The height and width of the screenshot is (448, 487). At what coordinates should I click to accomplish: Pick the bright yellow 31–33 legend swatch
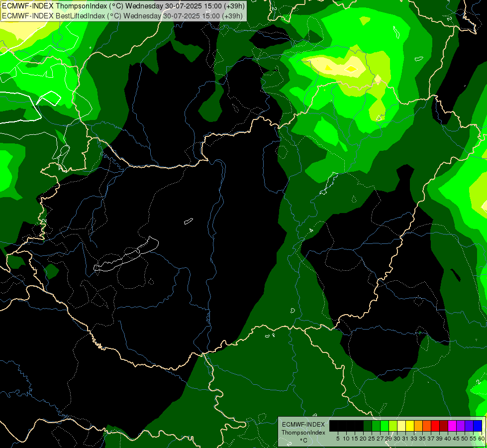(410, 426)
